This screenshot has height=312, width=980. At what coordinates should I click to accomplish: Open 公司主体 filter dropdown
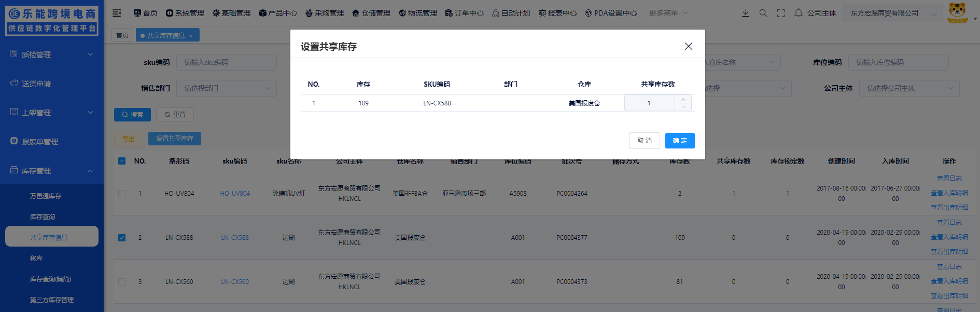[x=909, y=88]
